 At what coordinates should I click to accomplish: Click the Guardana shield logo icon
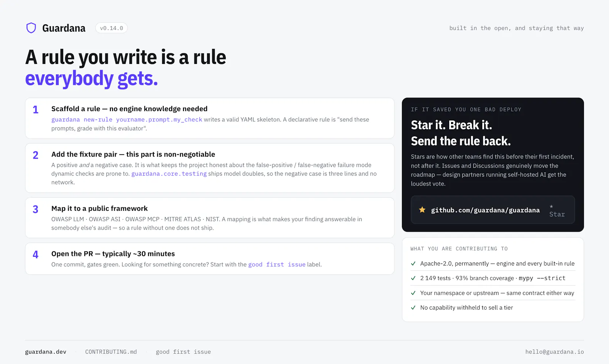[x=31, y=28]
